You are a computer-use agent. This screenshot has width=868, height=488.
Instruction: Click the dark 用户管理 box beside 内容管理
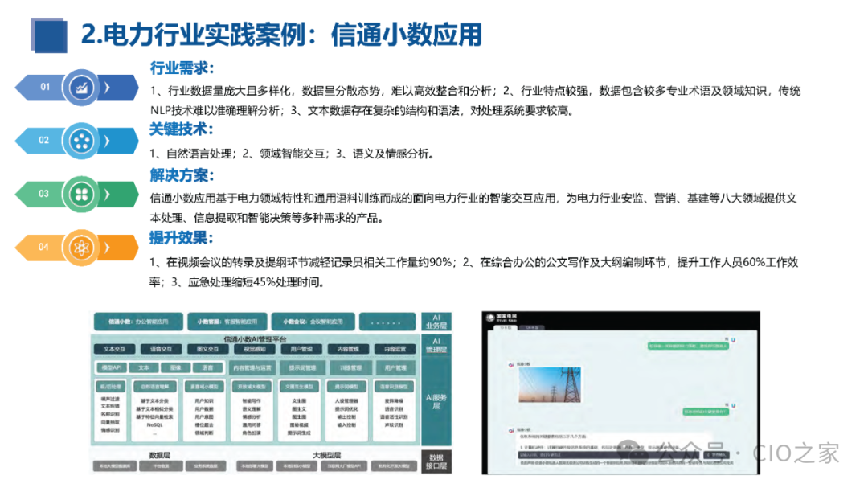pos(301,349)
